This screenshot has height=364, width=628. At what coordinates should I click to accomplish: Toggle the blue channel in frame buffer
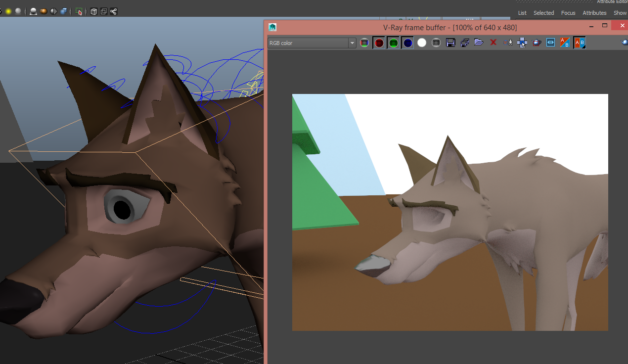[407, 43]
